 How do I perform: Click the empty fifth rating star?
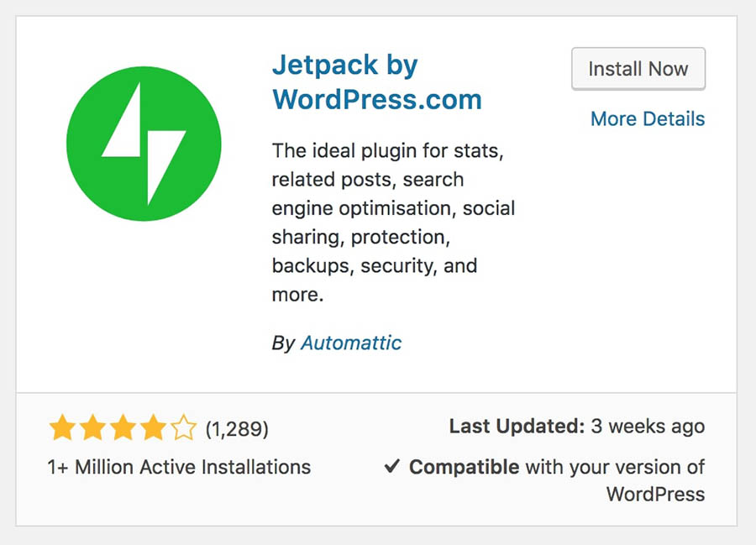[184, 427]
